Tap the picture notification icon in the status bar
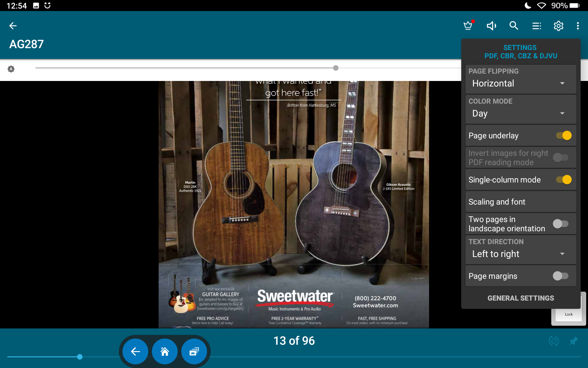Image resolution: width=588 pixels, height=368 pixels. pos(36,6)
